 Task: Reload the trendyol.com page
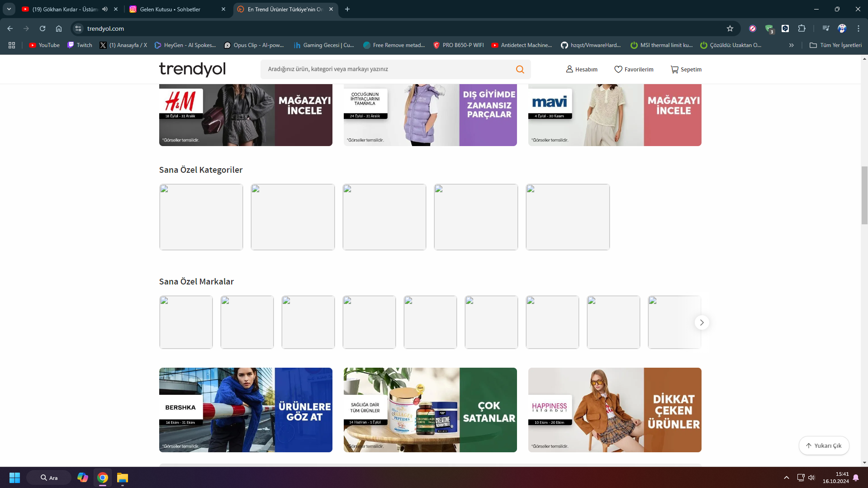pos(43,28)
